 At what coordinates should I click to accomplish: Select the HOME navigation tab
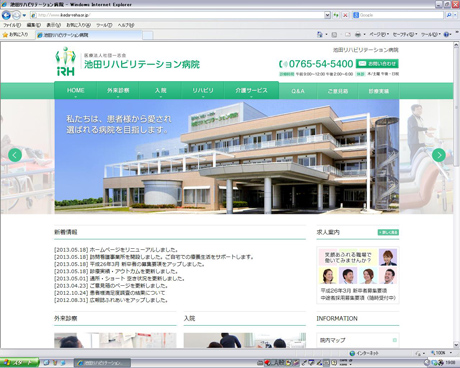tap(76, 90)
